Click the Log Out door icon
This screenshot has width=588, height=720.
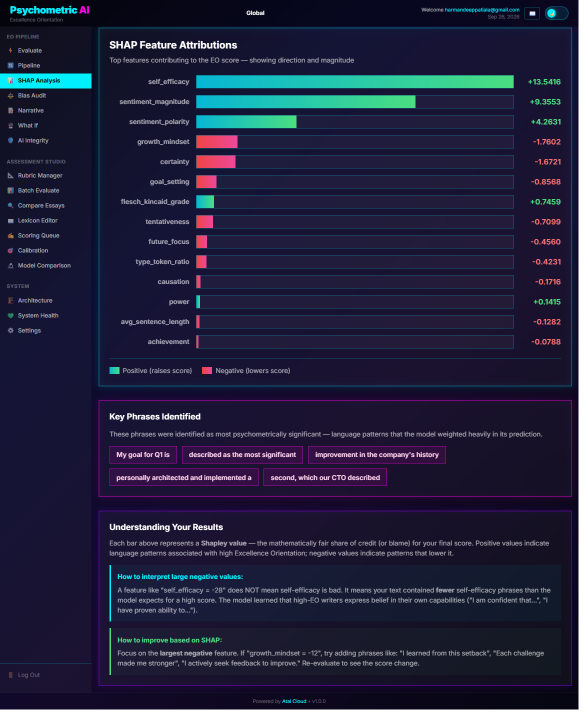tap(10, 675)
